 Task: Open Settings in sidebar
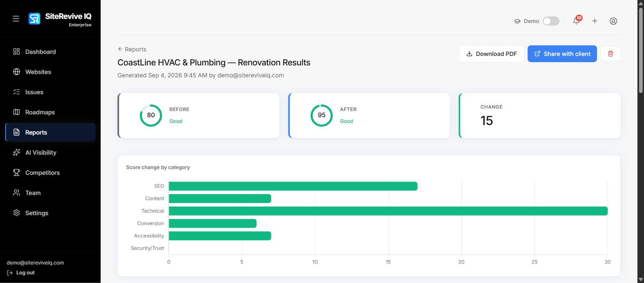tap(50, 213)
